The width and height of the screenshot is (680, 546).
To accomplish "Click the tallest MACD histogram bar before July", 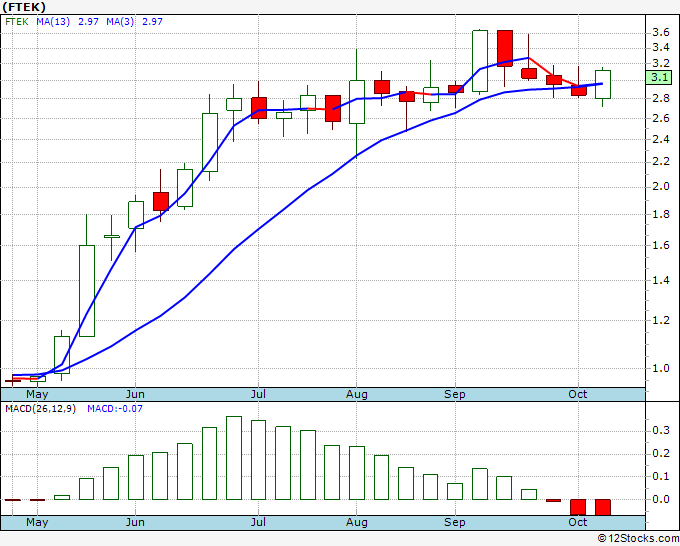I will (234, 458).
